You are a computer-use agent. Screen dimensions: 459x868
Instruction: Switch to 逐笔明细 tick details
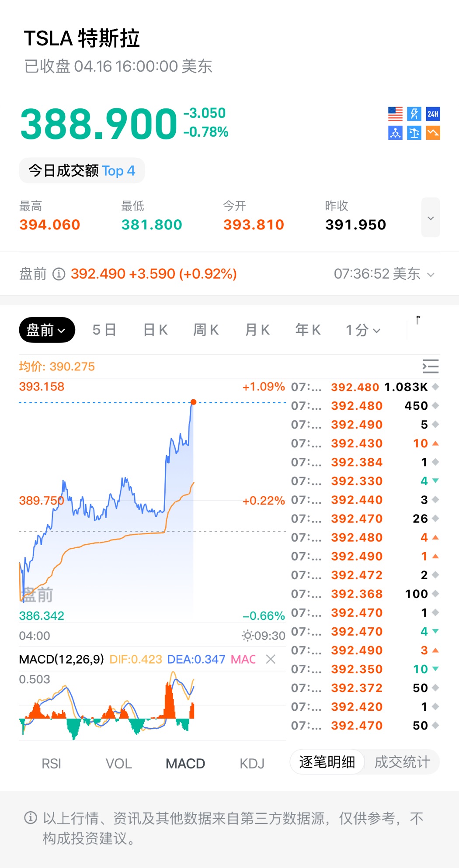point(327,762)
